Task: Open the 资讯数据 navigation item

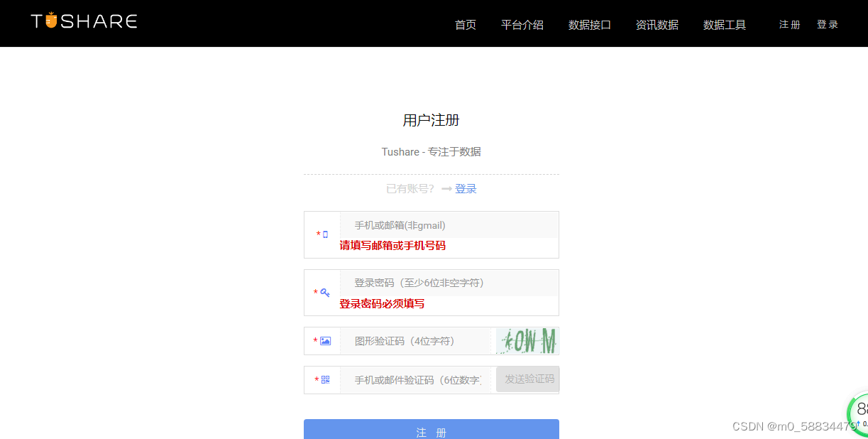Action: click(657, 24)
